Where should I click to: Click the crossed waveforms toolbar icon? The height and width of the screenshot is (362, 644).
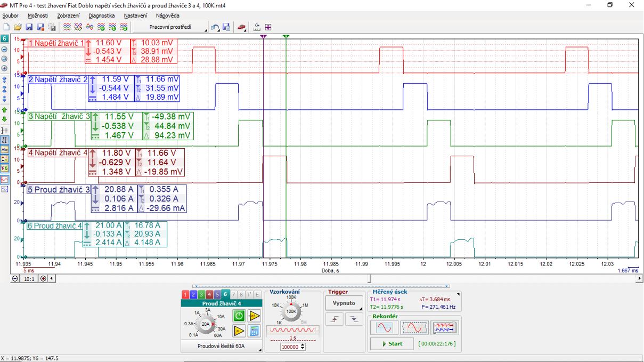coord(78,27)
